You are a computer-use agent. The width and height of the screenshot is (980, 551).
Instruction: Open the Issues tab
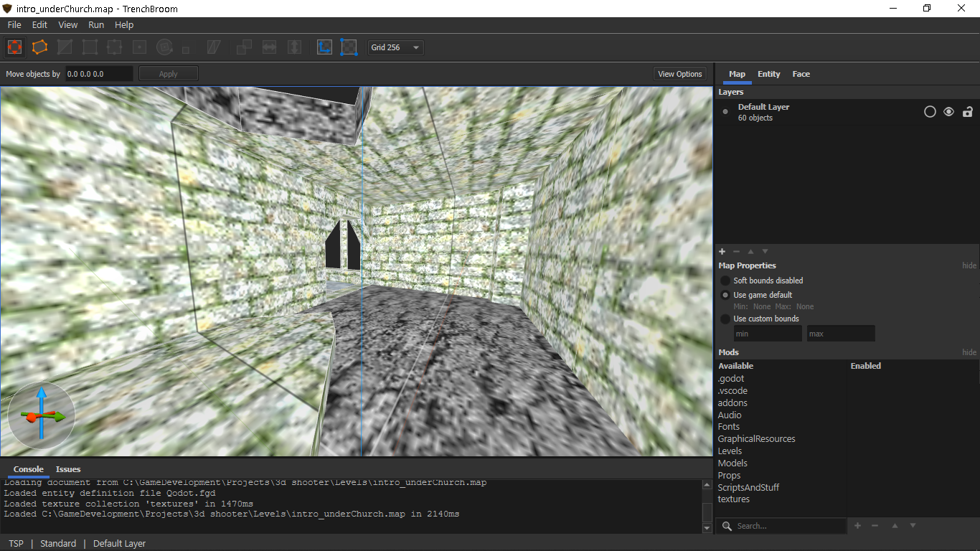(x=68, y=469)
